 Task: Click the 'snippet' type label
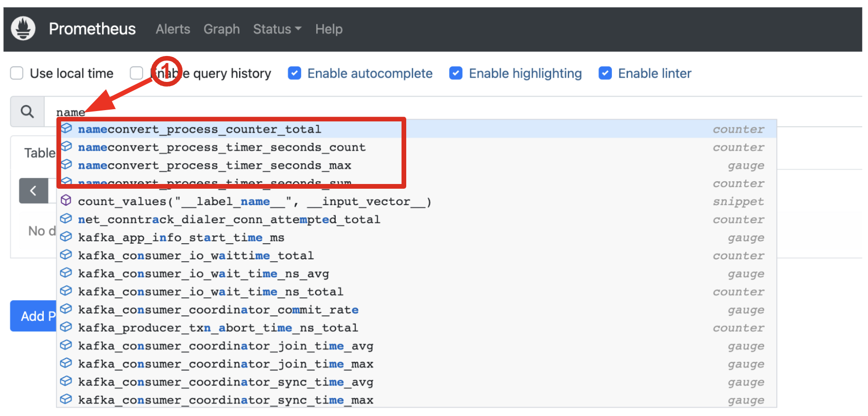click(x=738, y=201)
